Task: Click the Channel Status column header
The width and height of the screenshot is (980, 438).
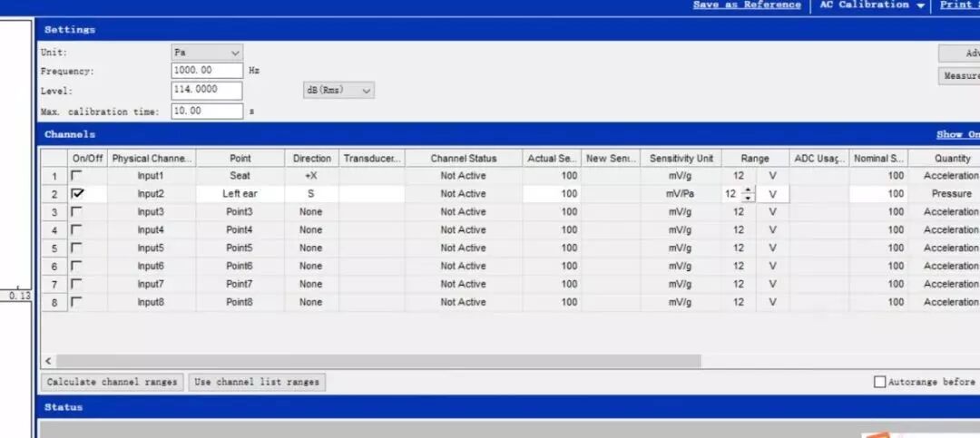Action: coord(463,158)
